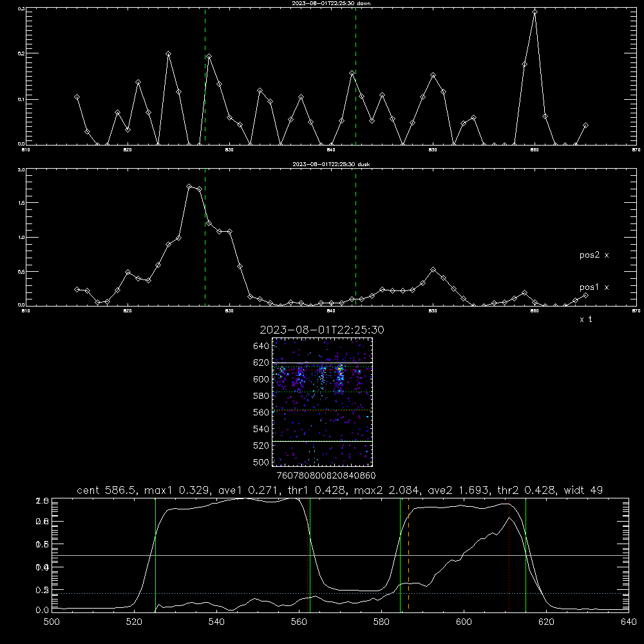Click the bottom plot x-axis label 540
Image resolution: width=644 pixels, height=644 pixels.
216,622
